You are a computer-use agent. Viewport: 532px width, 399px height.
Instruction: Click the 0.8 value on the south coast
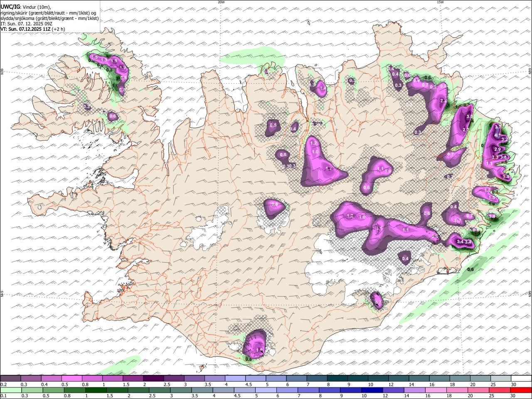pyautogui.click(x=249, y=359)
